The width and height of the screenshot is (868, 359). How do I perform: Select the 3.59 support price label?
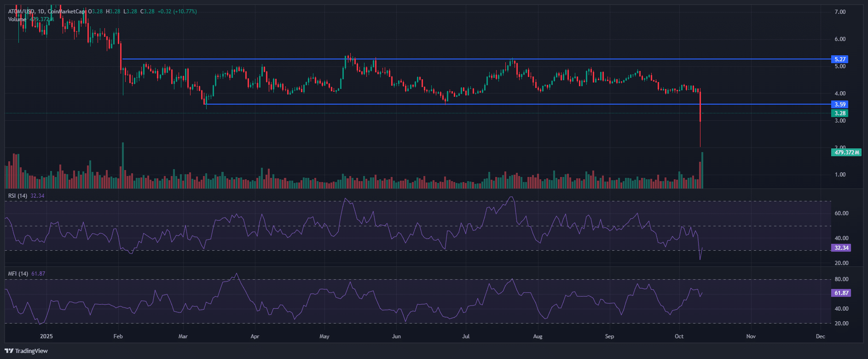point(840,105)
